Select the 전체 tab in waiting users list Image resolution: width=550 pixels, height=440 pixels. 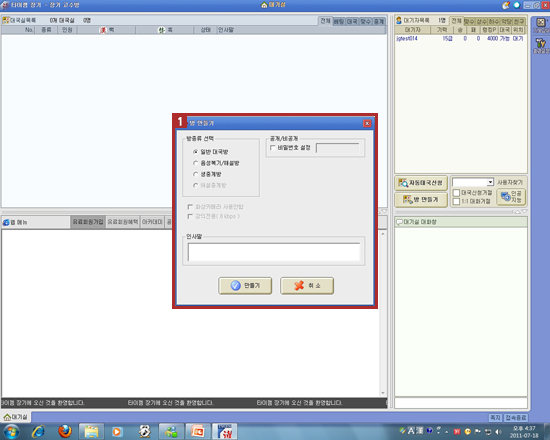pyautogui.click(x=456, y=21)
